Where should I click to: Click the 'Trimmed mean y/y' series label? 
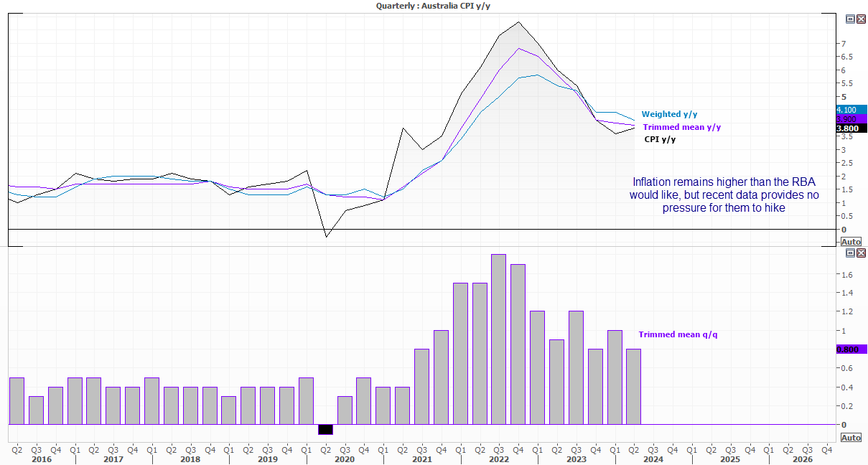click(x=682, y=127)
